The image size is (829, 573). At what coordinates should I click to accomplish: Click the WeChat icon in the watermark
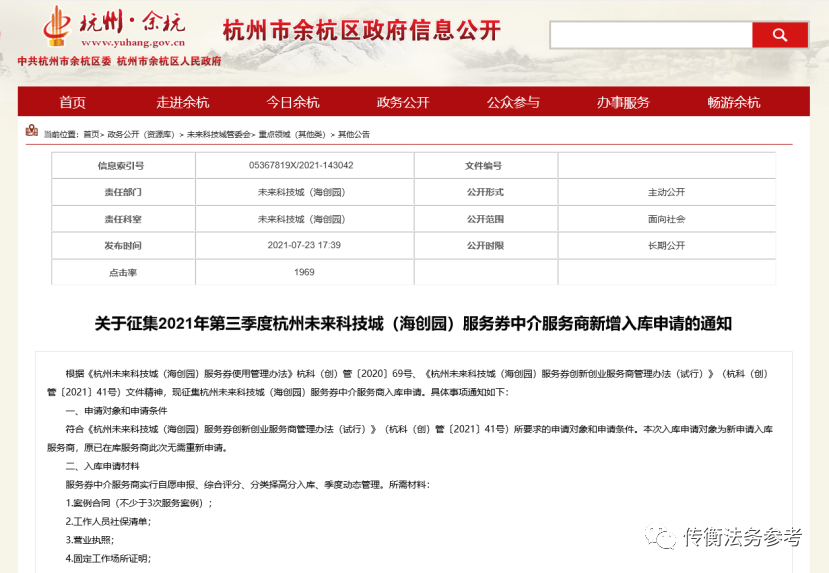pos(659,538)
